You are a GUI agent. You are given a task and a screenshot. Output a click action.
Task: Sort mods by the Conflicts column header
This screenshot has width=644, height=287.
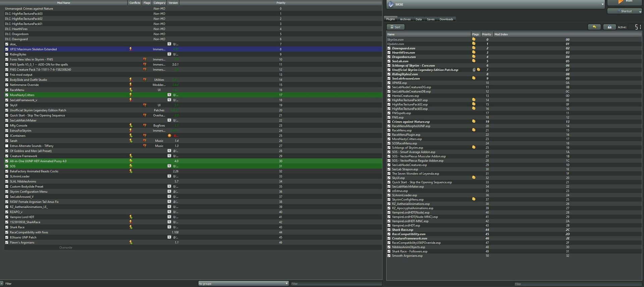pyautogui.click(x=135, y=3)
